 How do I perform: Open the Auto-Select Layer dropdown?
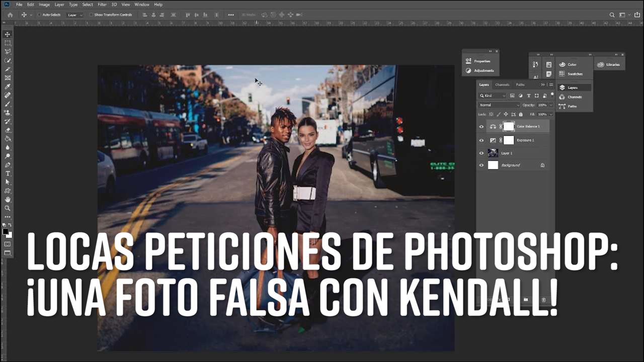pos(75,15)
